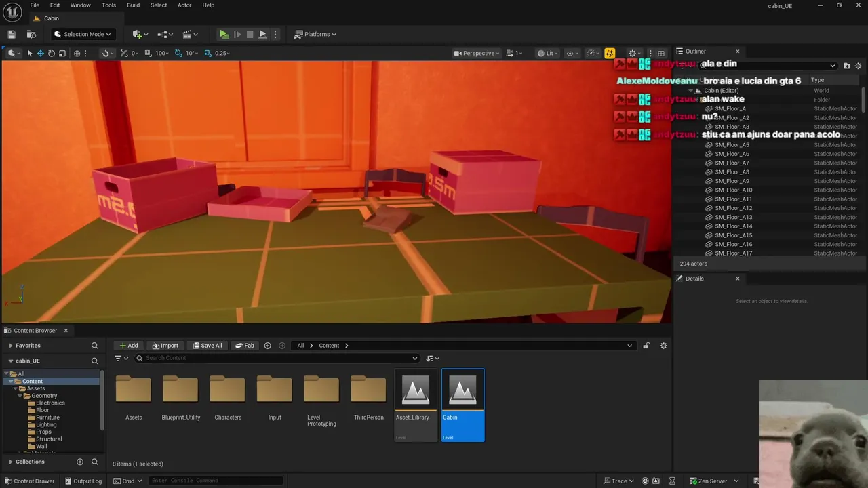This screenshot has height=488, width=868.
Task: Click the Browse to asset icon in the main toolbar
Action: 31,34
